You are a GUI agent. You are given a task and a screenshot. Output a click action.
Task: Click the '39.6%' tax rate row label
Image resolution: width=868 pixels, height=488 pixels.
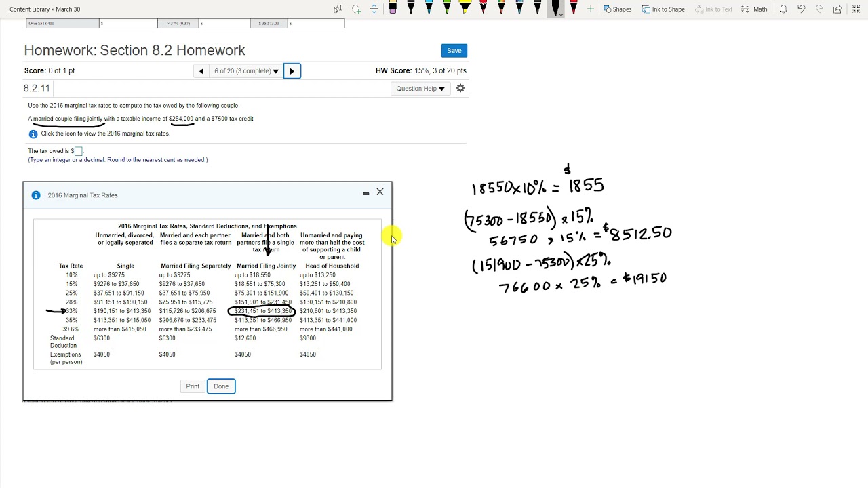click(x=71, y=329)
